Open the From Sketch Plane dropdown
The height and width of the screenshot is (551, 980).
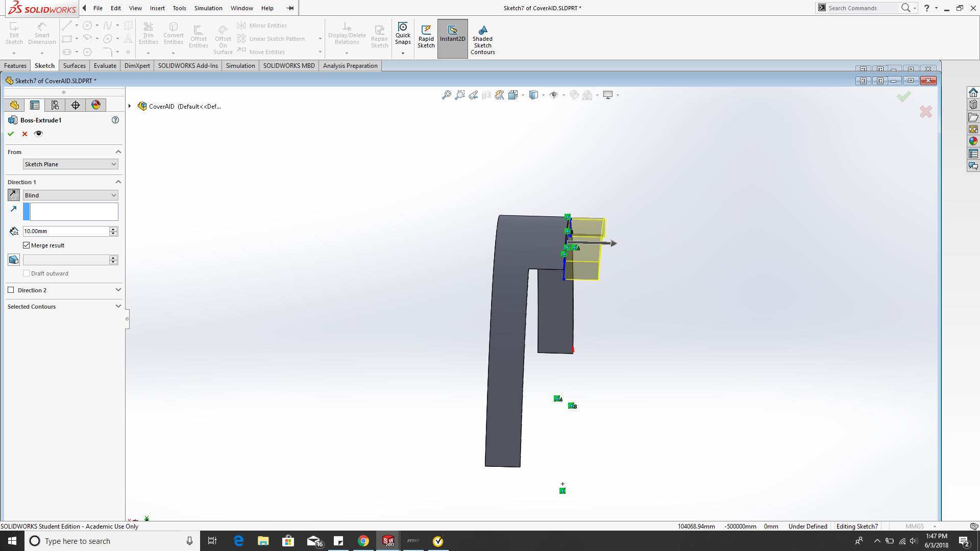pyautogui.click(x=70, y=164)
